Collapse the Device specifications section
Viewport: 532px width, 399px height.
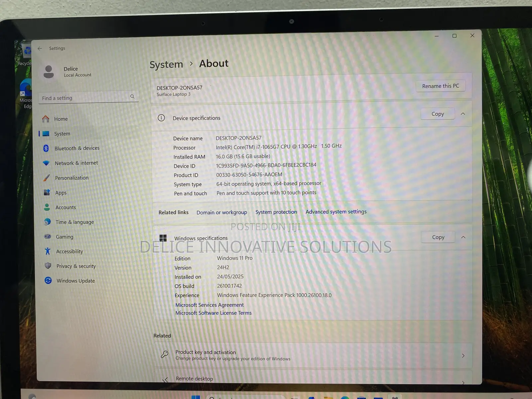pos(463,114)
